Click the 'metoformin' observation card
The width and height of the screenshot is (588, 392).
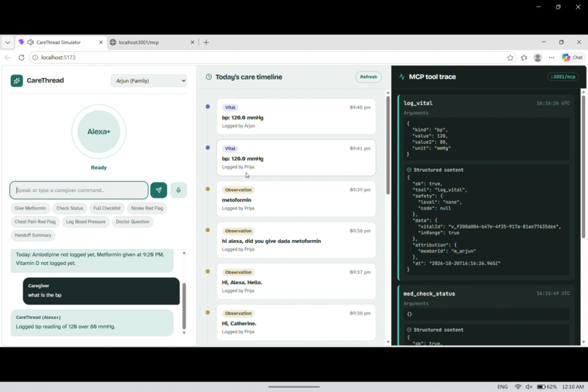pos(296,199)
